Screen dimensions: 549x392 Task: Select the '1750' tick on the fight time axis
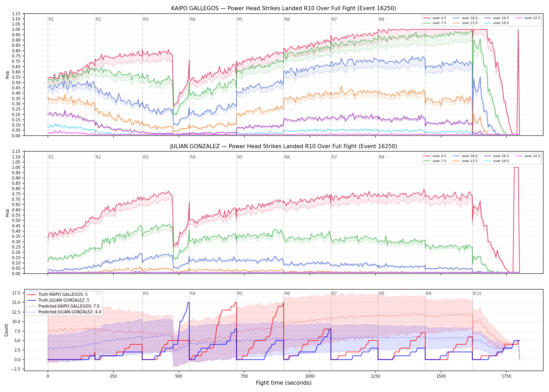click(x=506, y=376)
